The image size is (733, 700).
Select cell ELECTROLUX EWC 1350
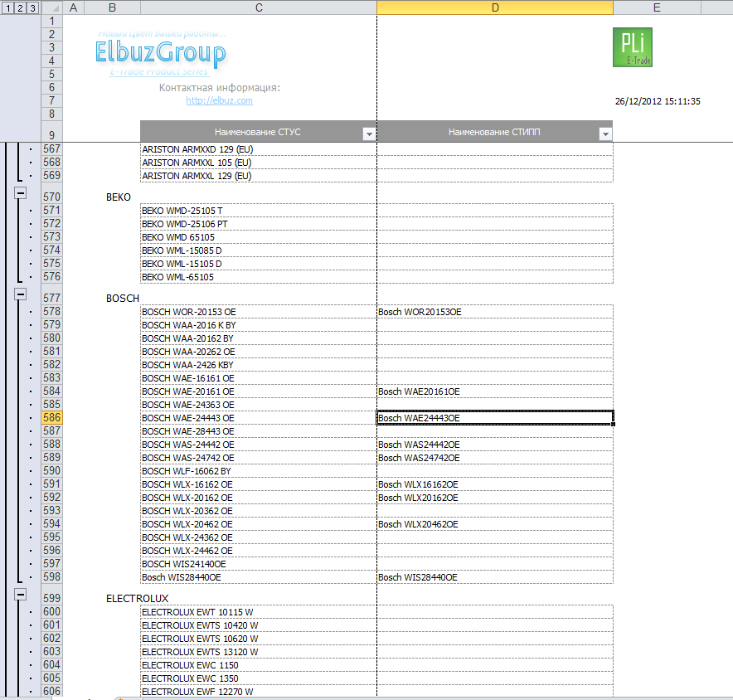click(259, 678)
